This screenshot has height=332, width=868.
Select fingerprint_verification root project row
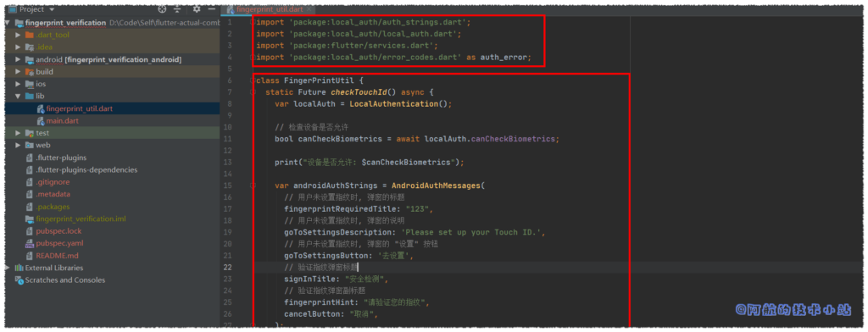tap(113, 23)
